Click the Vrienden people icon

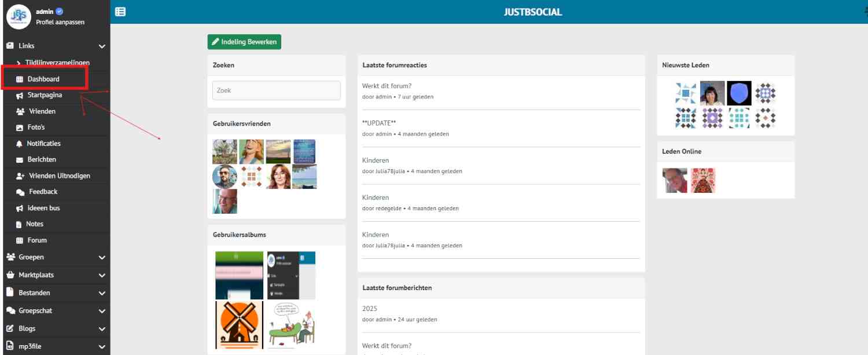pos(20,111)
